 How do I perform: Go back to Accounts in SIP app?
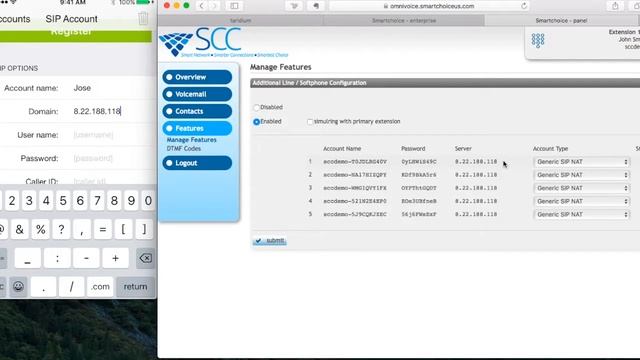click(15, 19)
